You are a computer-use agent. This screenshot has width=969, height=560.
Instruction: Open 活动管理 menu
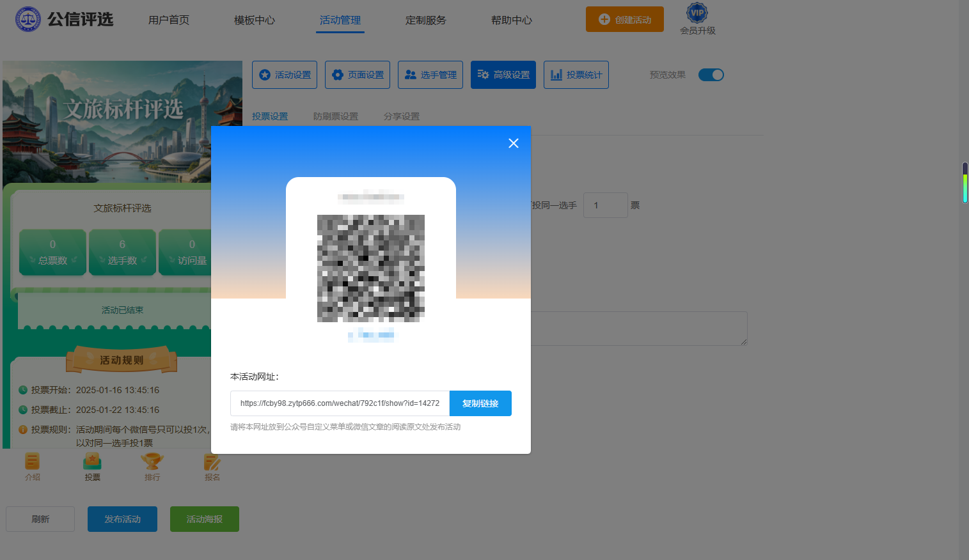pos(340,20)
